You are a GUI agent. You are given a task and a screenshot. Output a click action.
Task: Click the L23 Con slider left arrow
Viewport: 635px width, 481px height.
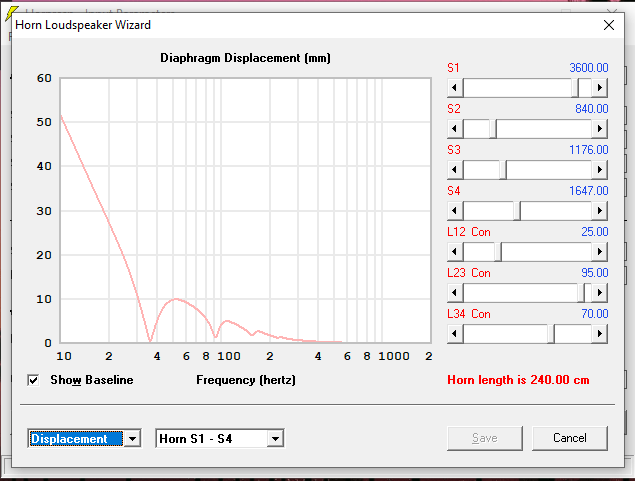tap(455, 293)
